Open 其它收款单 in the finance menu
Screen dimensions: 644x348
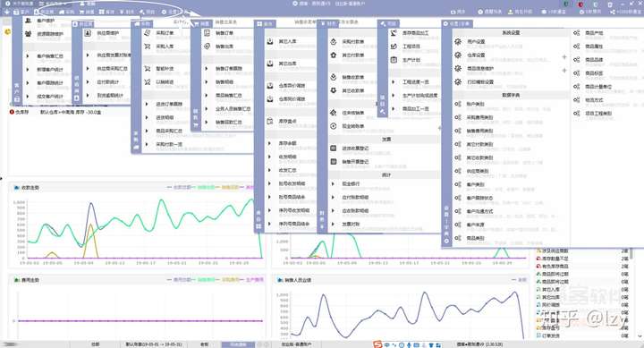(x=352, y=90)
